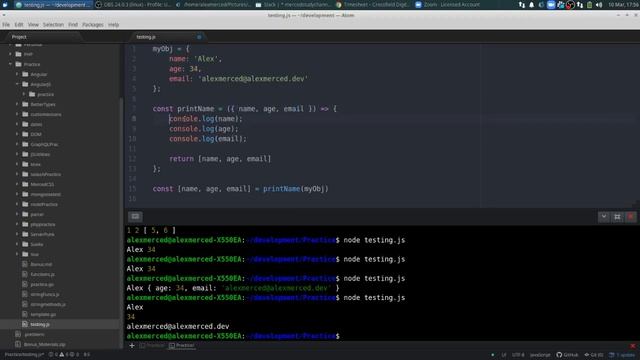This screenshot has width=640, height=360.
Task: Click the Bonus_Materials.zip archive icon
Action: click(18, 344)
